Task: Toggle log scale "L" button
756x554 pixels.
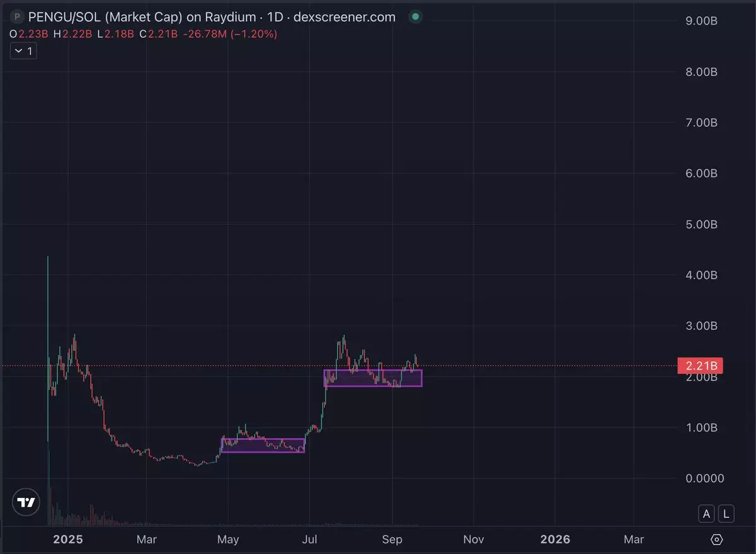Action: click(726, 514)
